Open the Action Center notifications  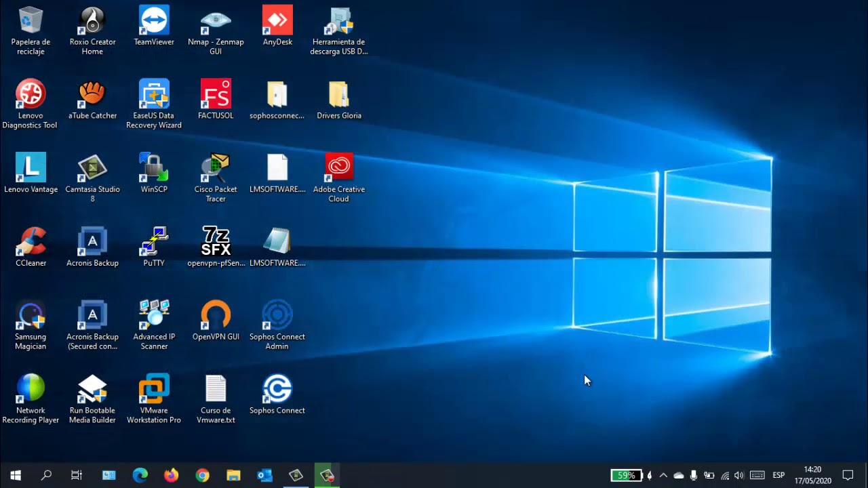[848, 475]
